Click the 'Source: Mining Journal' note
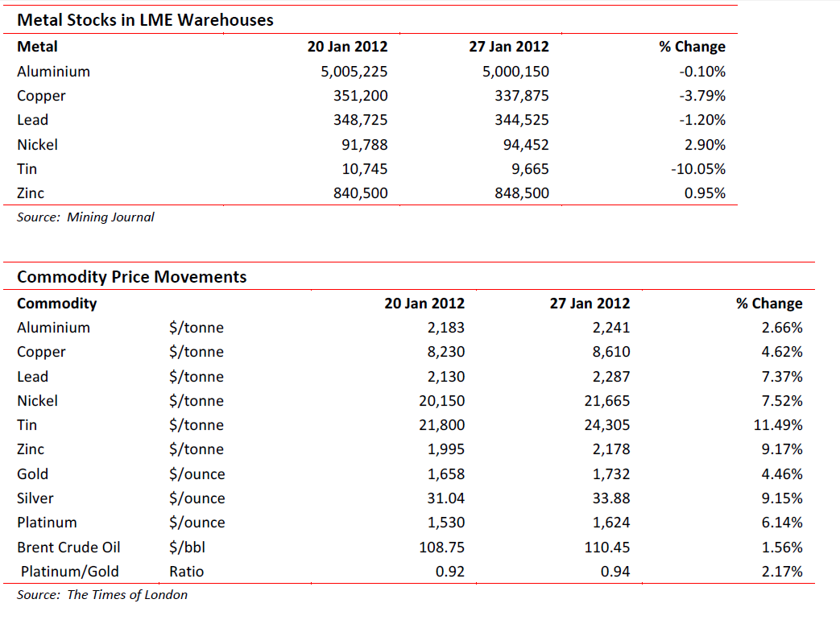 85,217
